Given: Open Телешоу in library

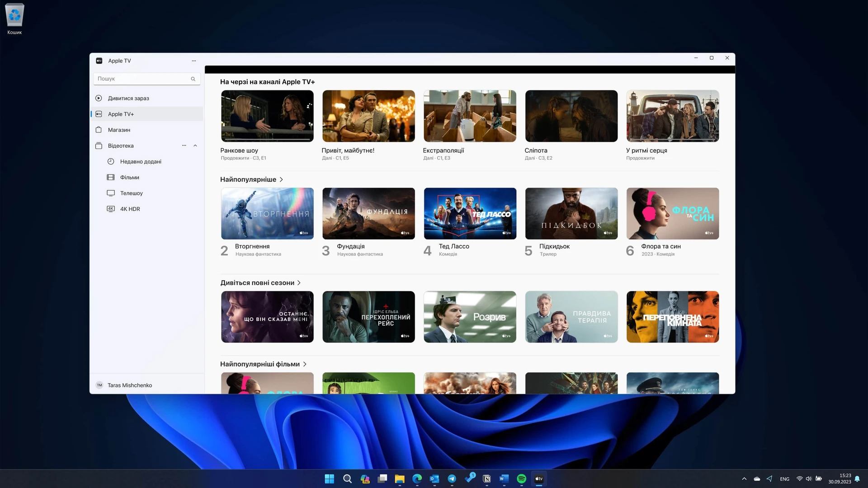Looking at the screenshot, I should [146, 193].
